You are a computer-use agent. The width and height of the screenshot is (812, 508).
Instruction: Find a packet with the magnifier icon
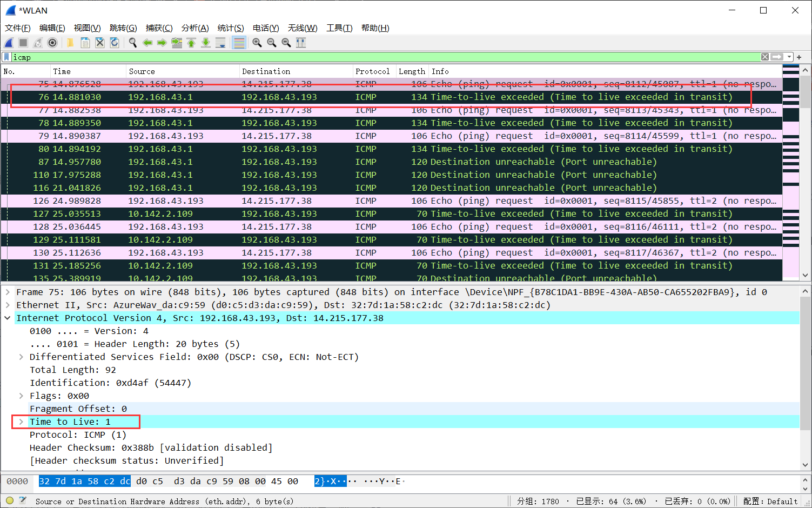(x=132, y=43)
